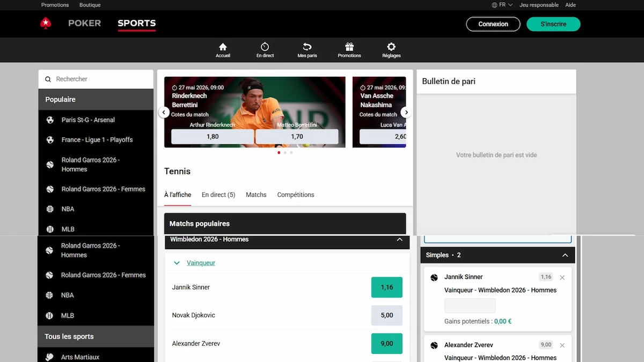Click tennis ball icon on Alexander Zverev bet slip
The image size is (644, 362).
point(434,345)
